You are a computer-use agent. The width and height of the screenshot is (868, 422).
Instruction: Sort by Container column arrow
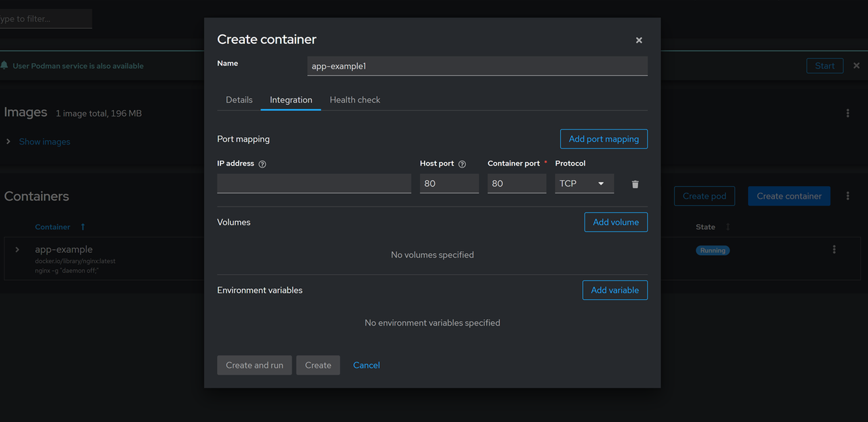[83, 227]
